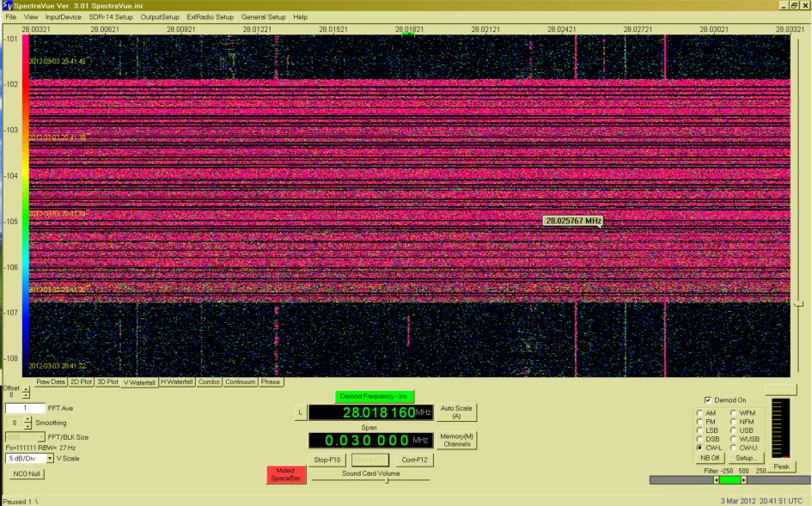Click the signal level meter display
This screenshot has width=812, height=506.
click(781, 429)
